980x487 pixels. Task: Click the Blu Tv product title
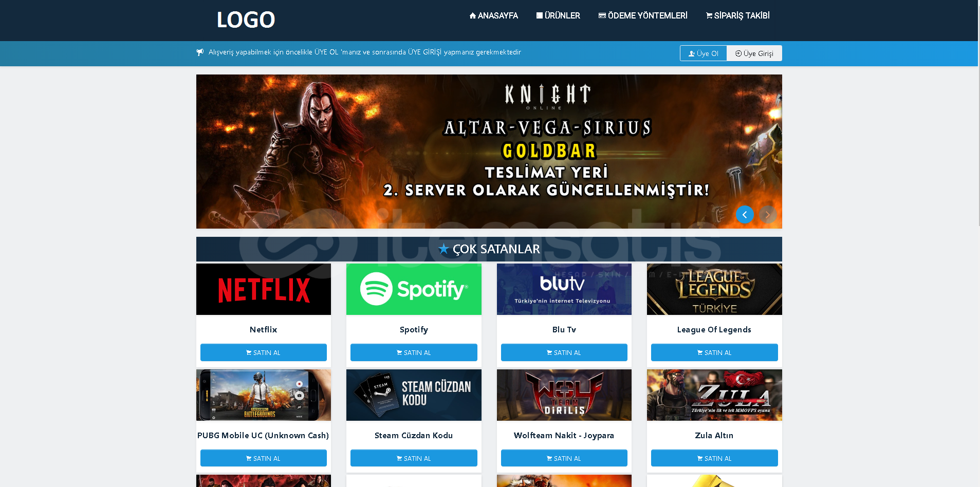(x=564, y=330)
